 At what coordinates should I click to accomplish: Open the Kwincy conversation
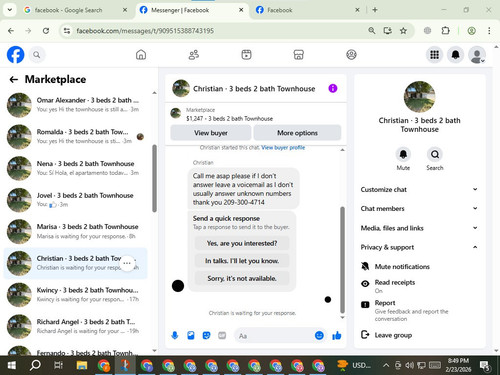click(x=75, y=295)
